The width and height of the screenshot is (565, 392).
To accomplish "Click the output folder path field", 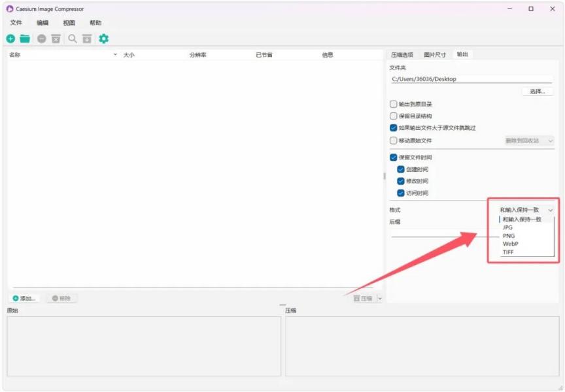I will point(471,79).
